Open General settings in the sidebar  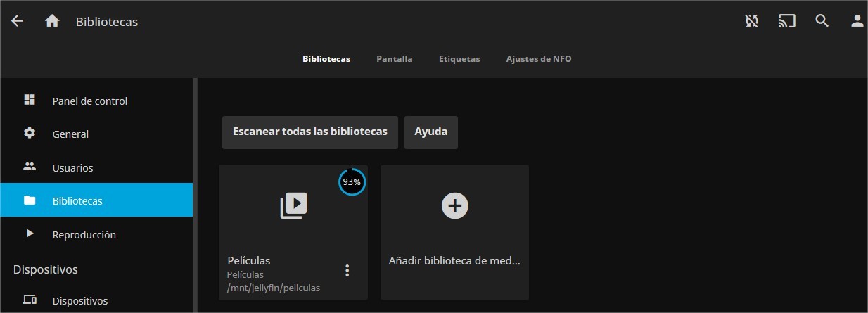click(96, 134)
